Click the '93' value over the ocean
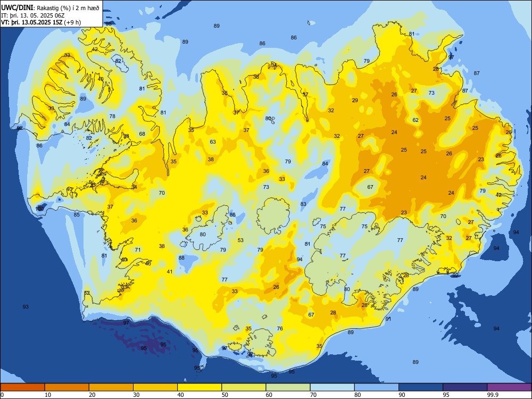532x399 pixels. tap(26, 307)
